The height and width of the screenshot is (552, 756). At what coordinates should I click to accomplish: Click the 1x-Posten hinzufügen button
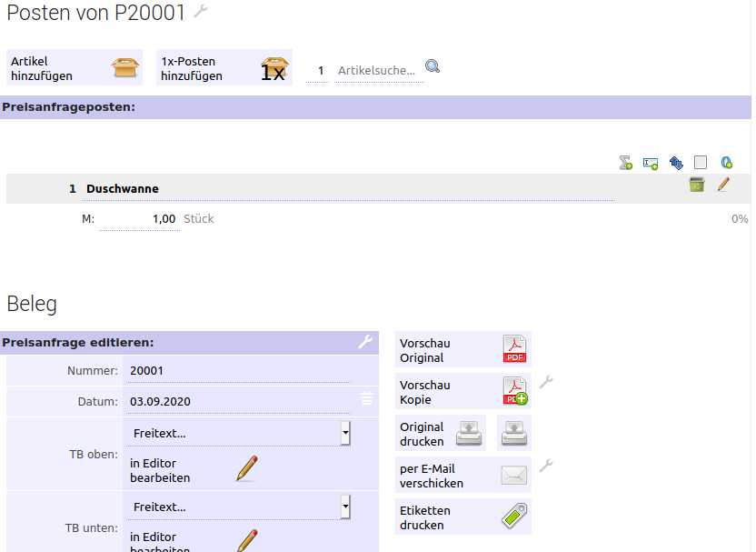point(224,67)
